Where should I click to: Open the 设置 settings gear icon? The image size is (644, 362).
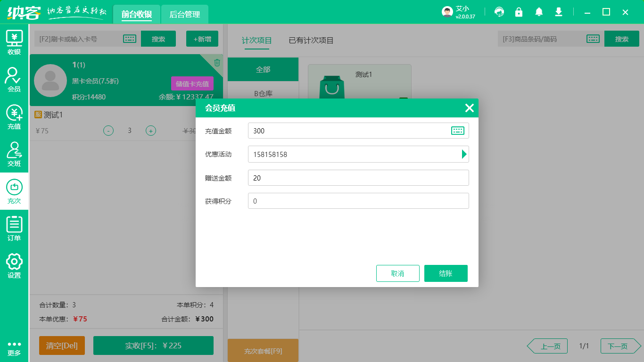14,266
